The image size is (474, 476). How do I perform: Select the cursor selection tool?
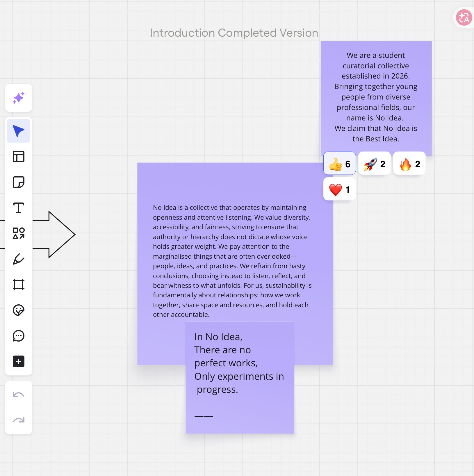(x=19, y=131)
